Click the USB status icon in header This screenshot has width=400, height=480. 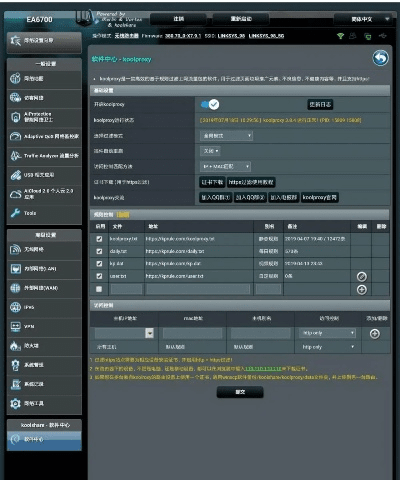383,35
